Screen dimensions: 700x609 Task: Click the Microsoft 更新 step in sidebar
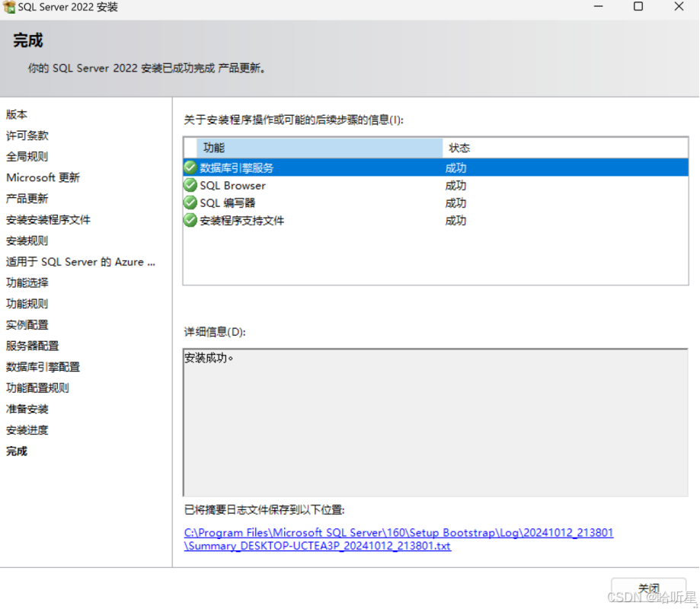tap(43, 177)
